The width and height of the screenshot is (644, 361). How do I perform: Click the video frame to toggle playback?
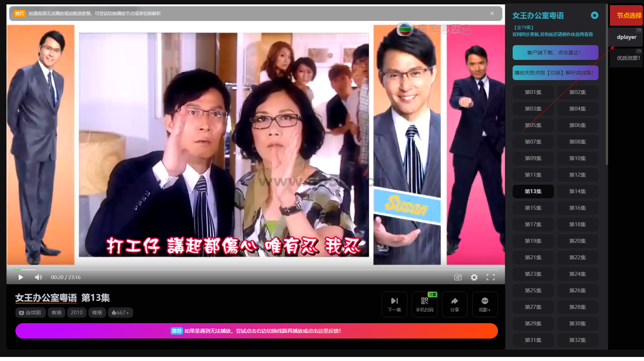[x=256, y=145]
